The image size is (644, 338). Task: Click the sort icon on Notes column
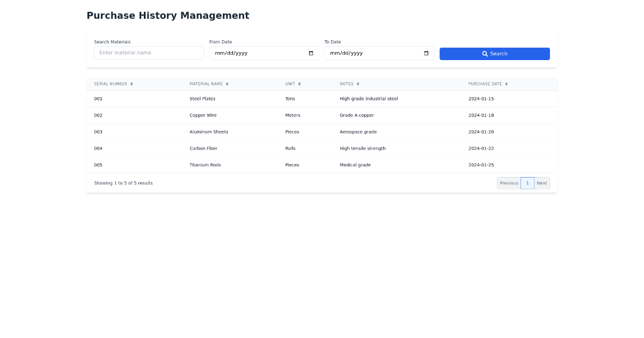pos(358,84)
